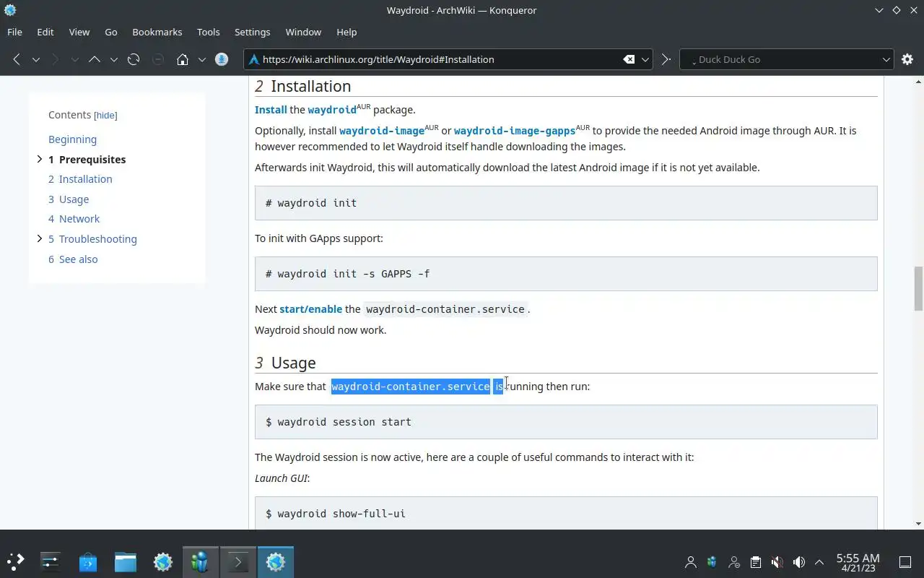Screen dimensions: 924x578
Task: Open the file manager folder taskbar icon
Action: 126,561
